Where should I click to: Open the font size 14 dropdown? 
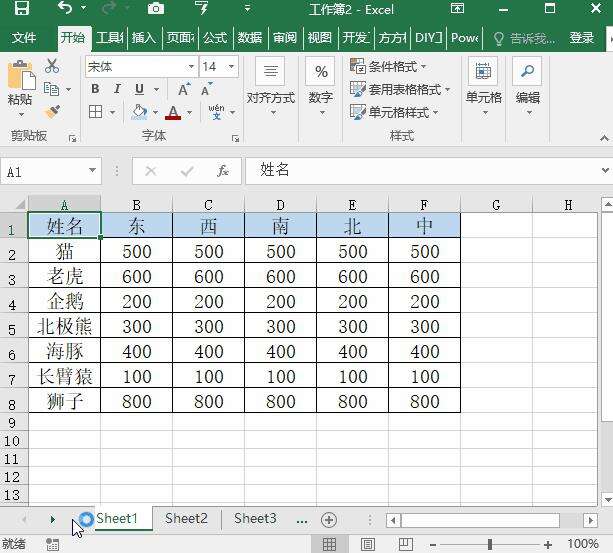point(231,66)
